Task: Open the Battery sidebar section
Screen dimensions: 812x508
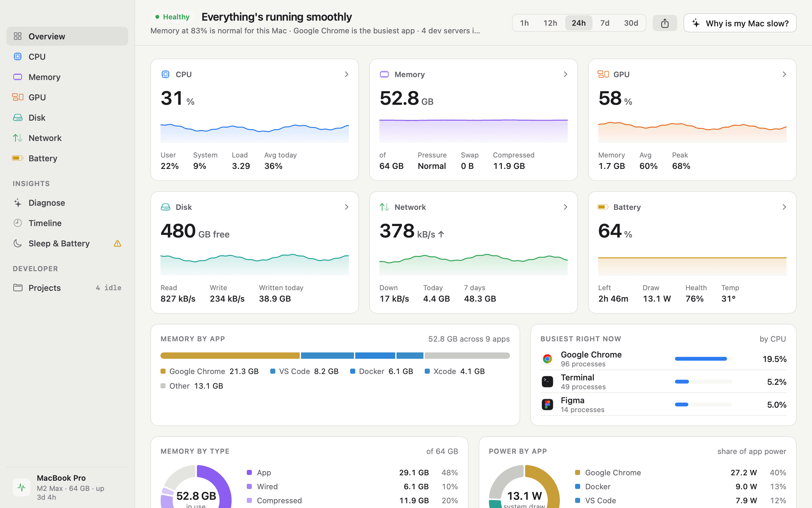Action: 67,158
